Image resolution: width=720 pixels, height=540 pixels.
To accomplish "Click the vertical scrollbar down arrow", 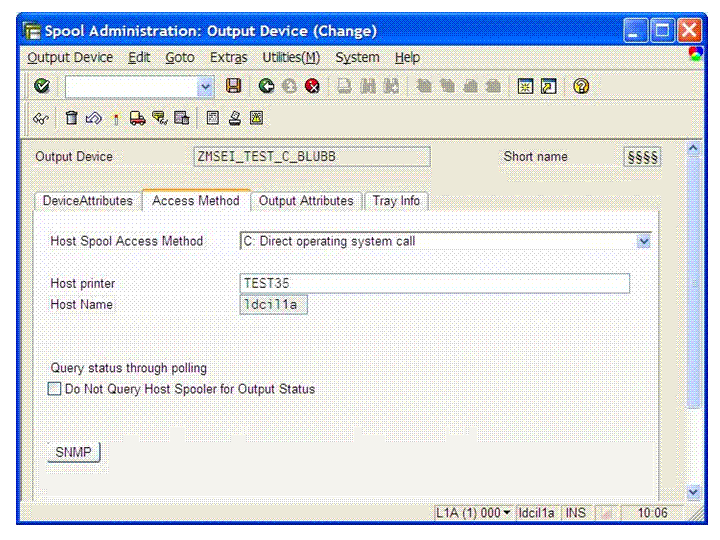I will coord(695,492).
